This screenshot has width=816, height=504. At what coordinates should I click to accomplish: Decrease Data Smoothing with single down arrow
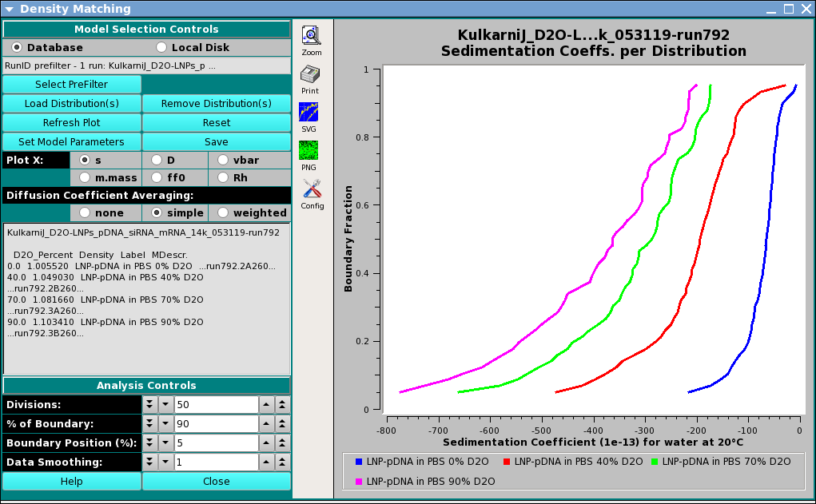coord(165,462)
